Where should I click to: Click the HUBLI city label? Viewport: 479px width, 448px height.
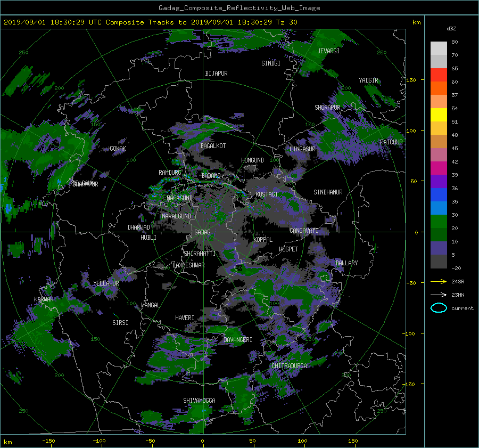coord(148,238)
